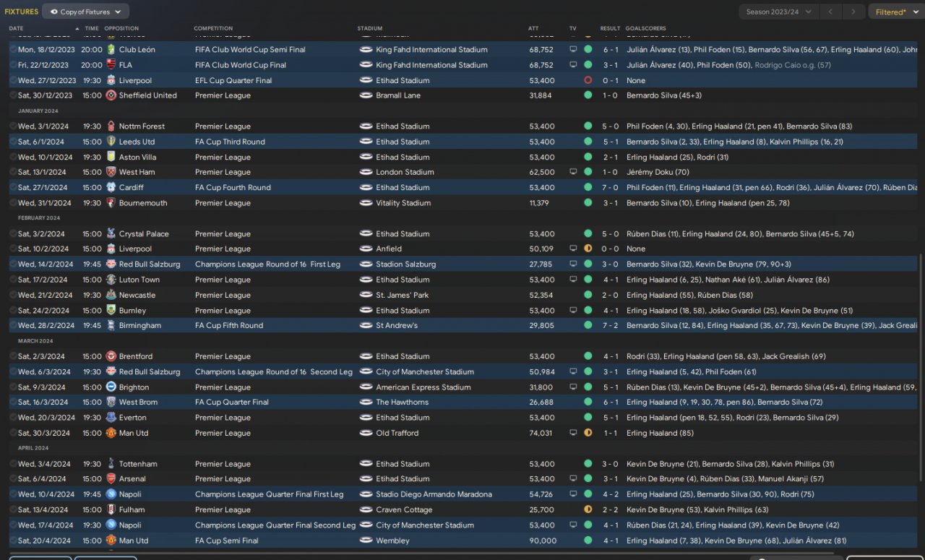925x560 pixels.
Task: Click the Leeds Utd badge icon
Action: tap(111, 142)
